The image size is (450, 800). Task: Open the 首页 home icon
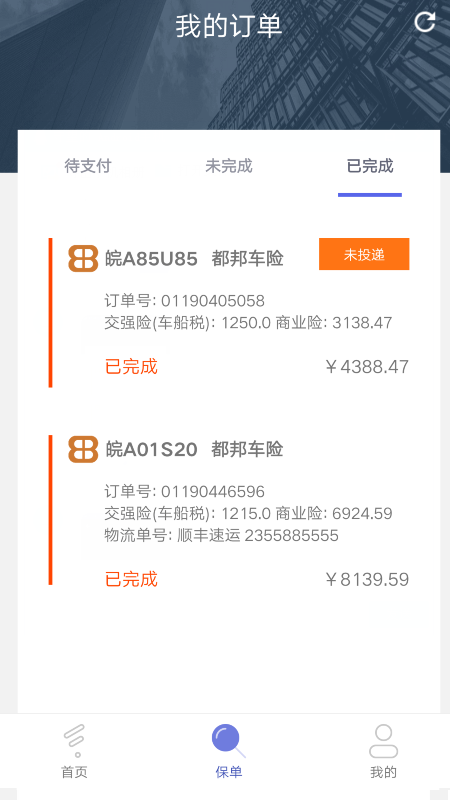pyautogui.click(x=74, y=741)
